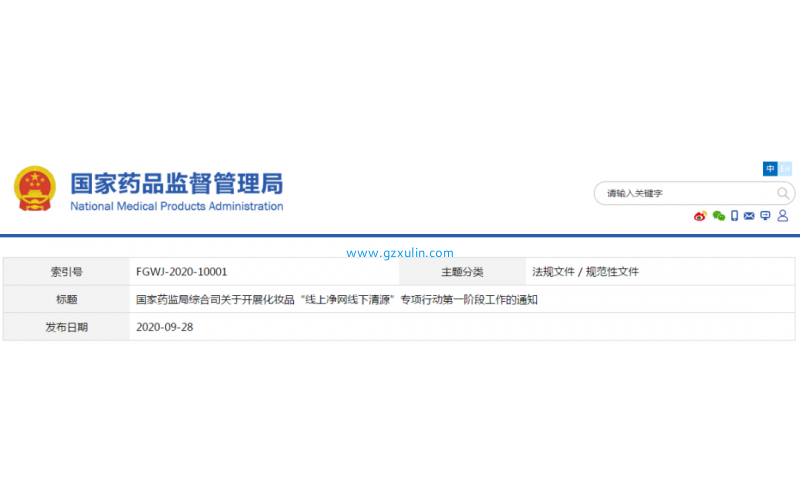This screenshot has width=800, height=500.
Task: Open the user account icon
Action: click(x=783, y=216)
